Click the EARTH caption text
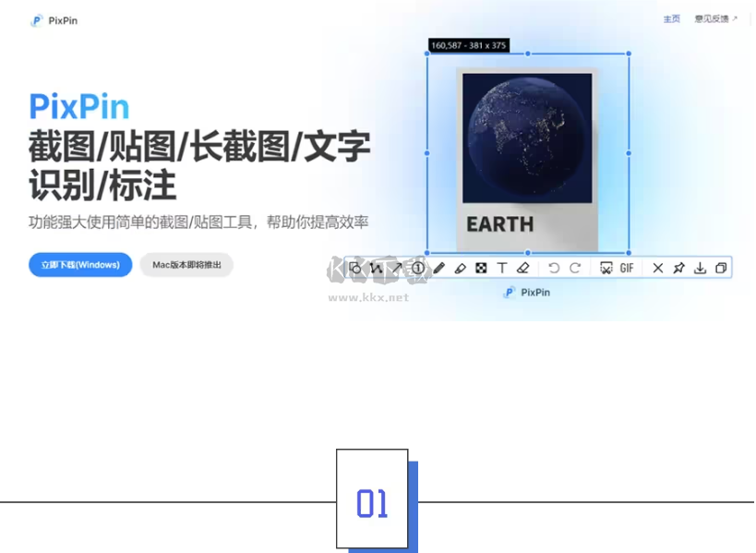The image size is (756, 553). click(x=500, y=224)
